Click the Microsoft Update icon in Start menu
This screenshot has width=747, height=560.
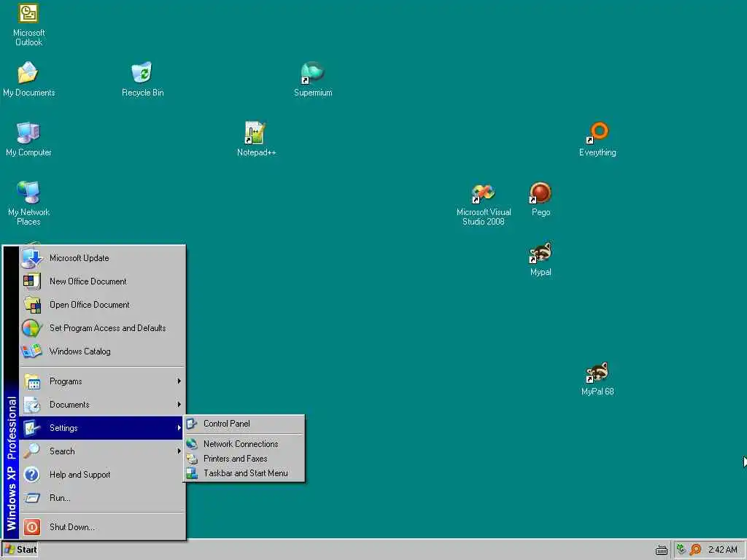pyautogui.click(x=32, y=257)
